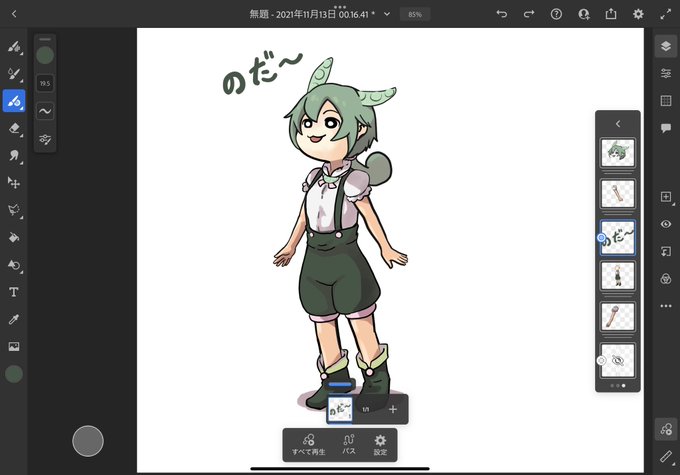This screenshot has width=680, height=475.
Task: Activate the Move/Transform tool
Action: click(14, 183)
